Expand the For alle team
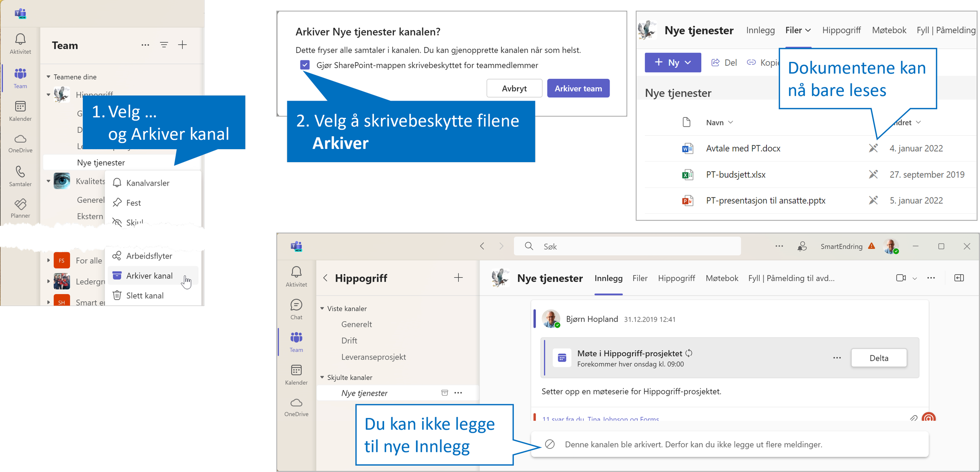The image size is (980, 472). tap(49, 260)
